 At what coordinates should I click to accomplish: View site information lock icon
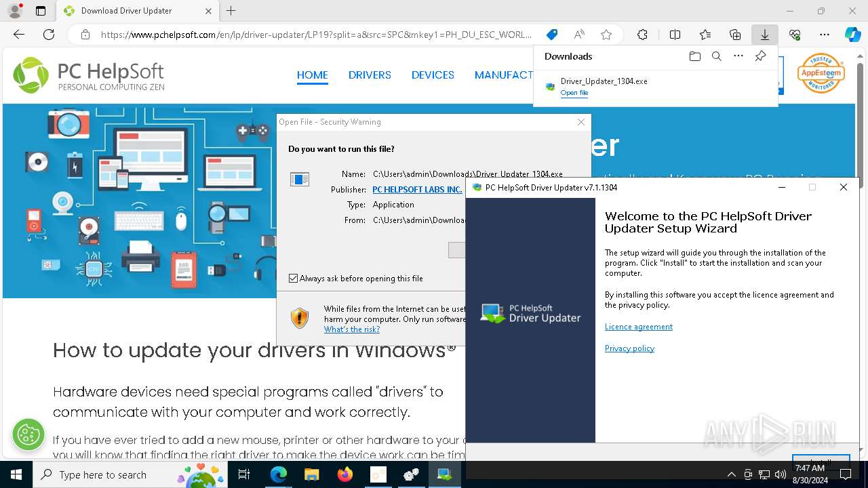(85, 35)
